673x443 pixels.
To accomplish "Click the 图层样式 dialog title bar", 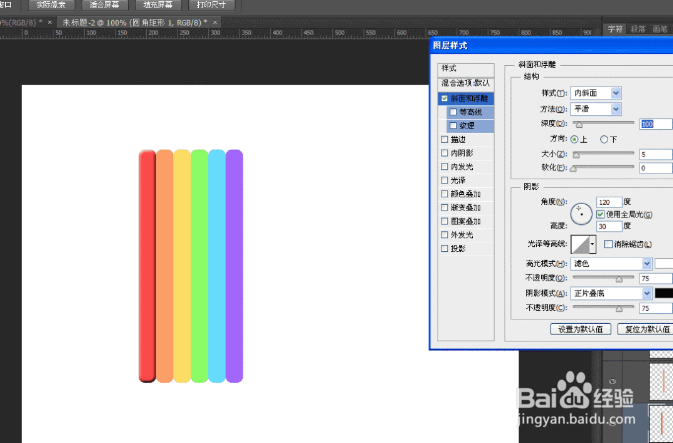I will point(552,45).
